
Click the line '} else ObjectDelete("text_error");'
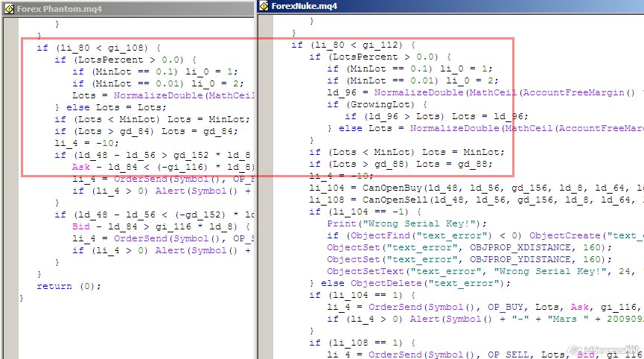(x=410, y=283)
